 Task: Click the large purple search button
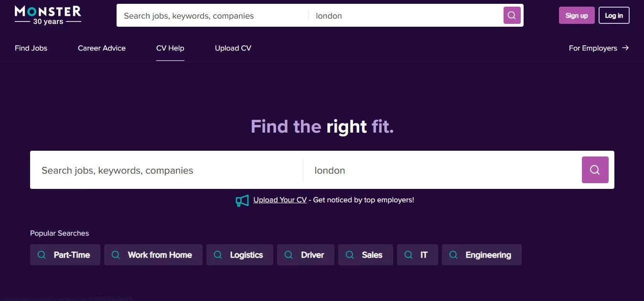pyautogui.click(x=595, y=170)
